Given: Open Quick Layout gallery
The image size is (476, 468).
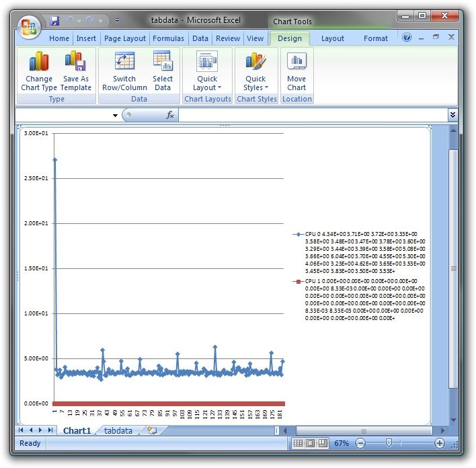Looking at the screenshot, I should pyautogui.click(x=207, y=71).
